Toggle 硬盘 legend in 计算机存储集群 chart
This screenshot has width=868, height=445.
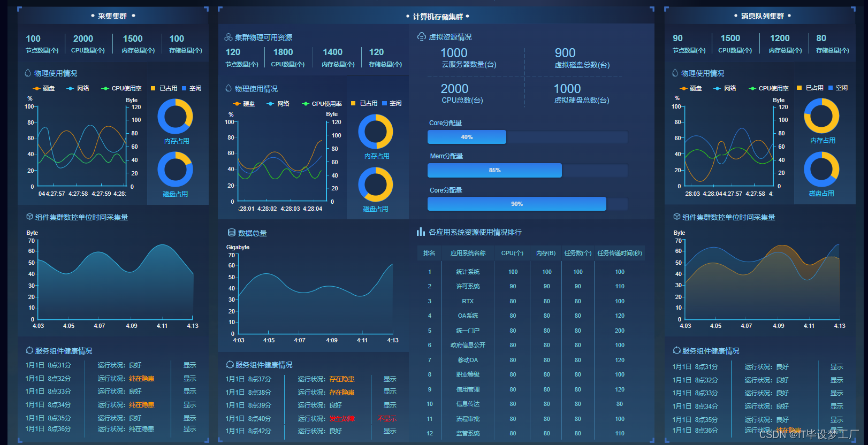(x=244, y=104)
